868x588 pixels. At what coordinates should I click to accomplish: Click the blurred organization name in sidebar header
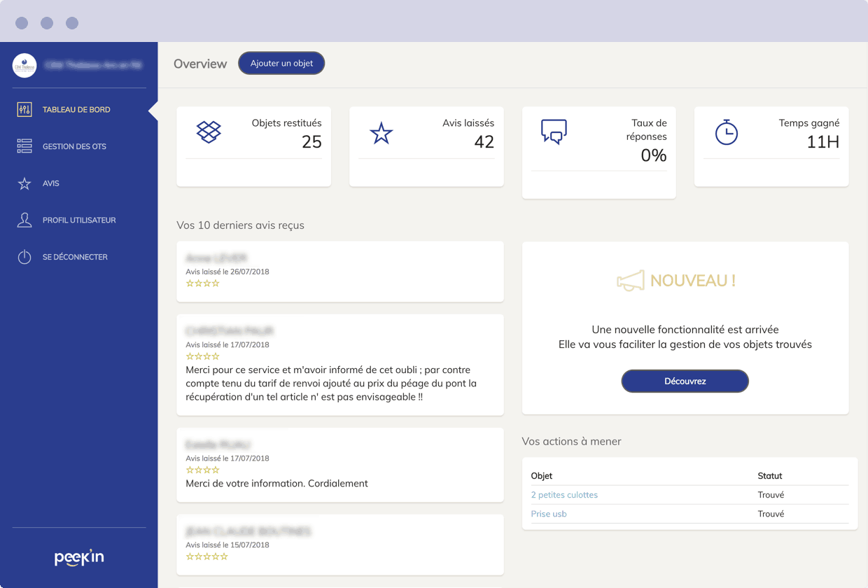[93, 65]
